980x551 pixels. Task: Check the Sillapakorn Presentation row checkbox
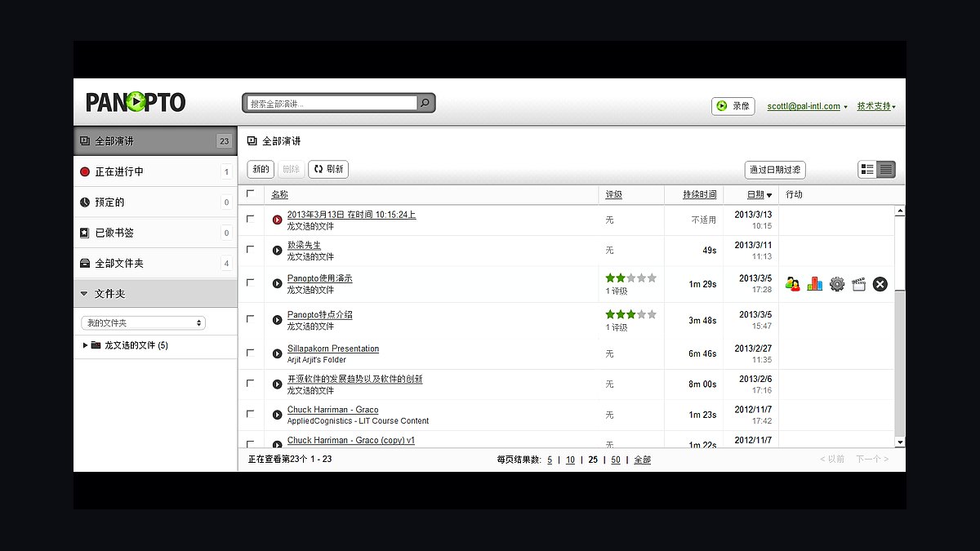[250, 353]
